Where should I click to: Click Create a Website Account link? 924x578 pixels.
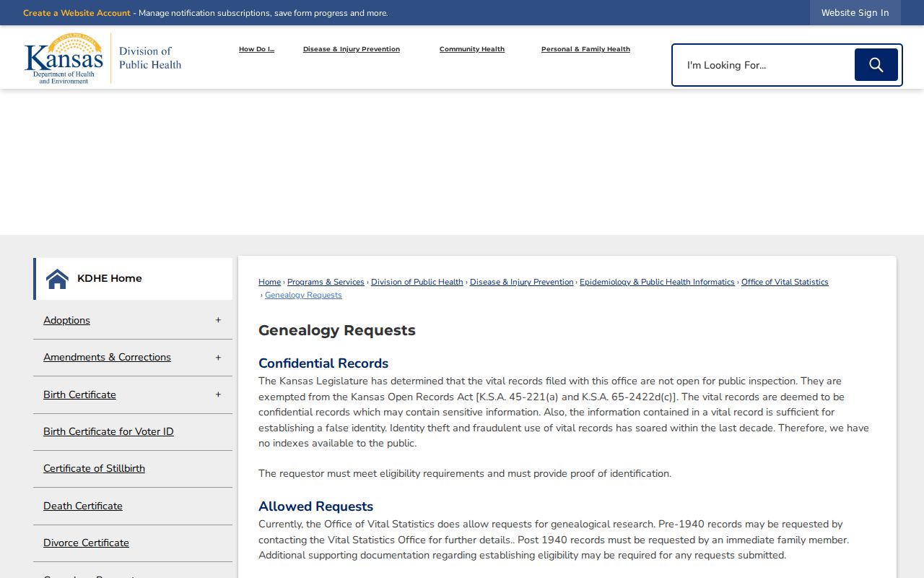[x=77, y=13]
